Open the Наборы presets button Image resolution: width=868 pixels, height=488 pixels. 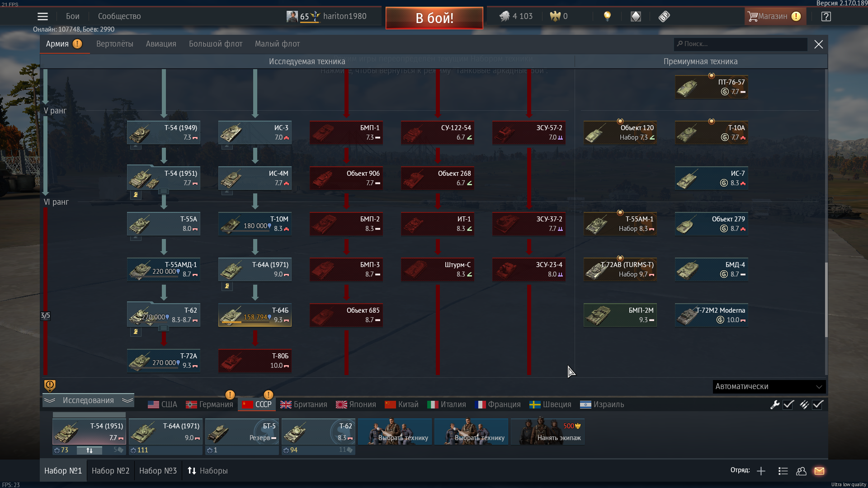point(208,471)
